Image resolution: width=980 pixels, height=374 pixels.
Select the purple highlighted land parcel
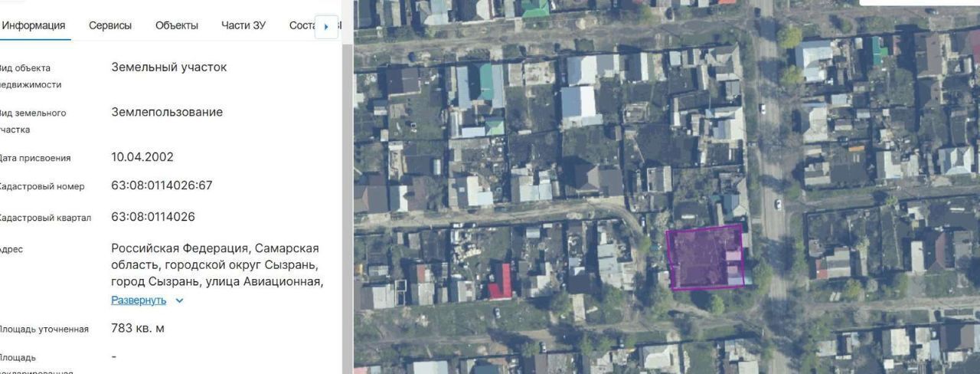tap(703, 258)
